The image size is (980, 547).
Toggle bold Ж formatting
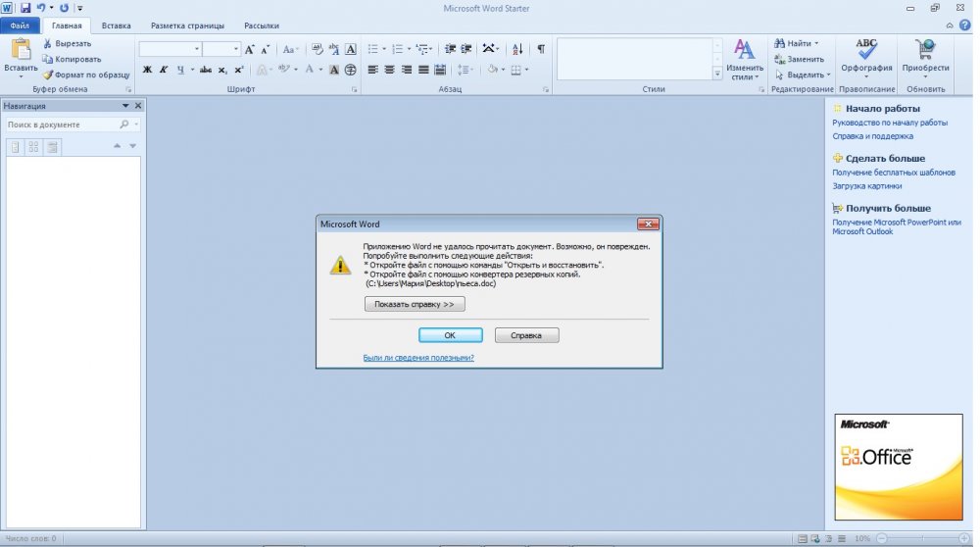[x=148, y=70]
